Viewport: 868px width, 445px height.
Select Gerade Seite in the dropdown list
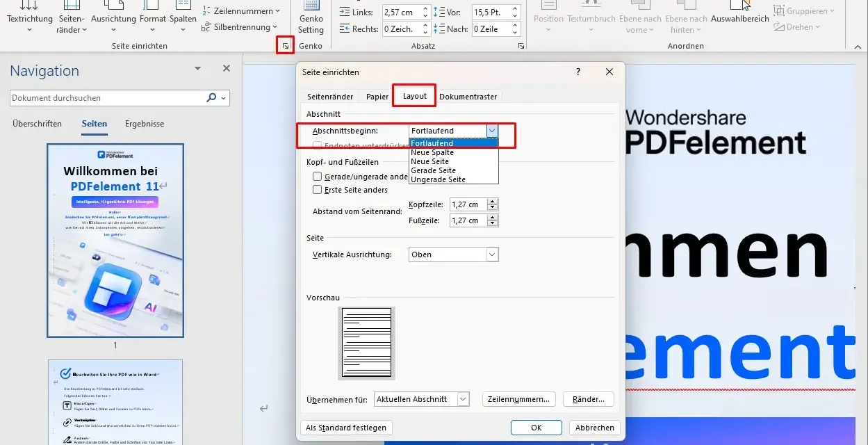tap(454, 170)
